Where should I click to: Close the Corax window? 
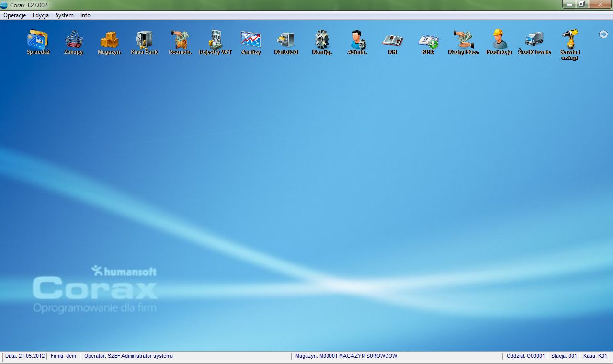point(599,4)
